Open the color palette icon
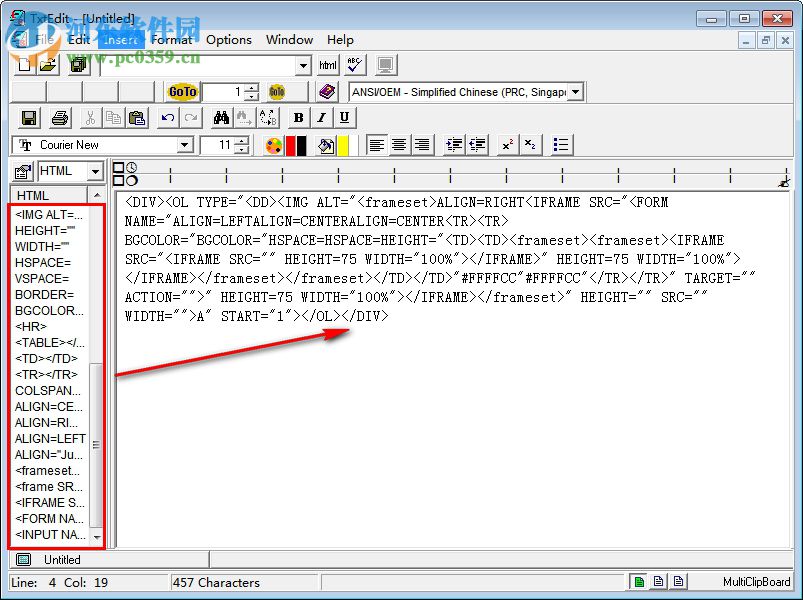Viewport: 803px width, 600px height. click(273, 144)
